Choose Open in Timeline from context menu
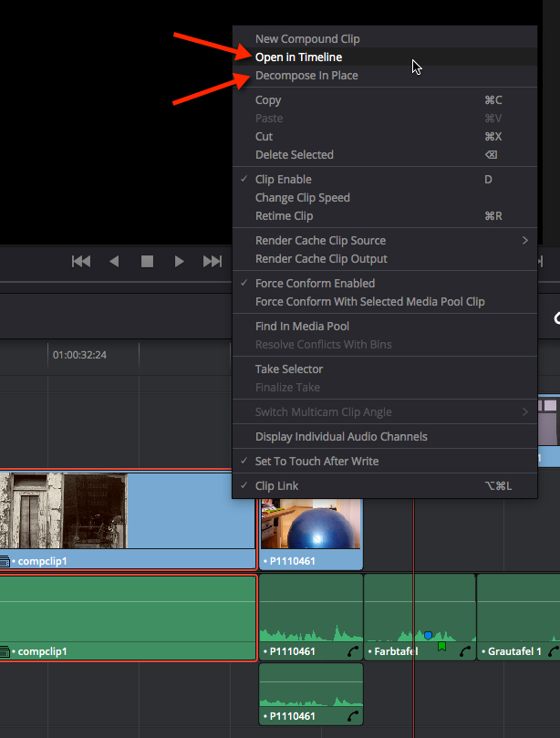Image resolution: width=560 pixels, height=738 pixels. coord(298,57)
